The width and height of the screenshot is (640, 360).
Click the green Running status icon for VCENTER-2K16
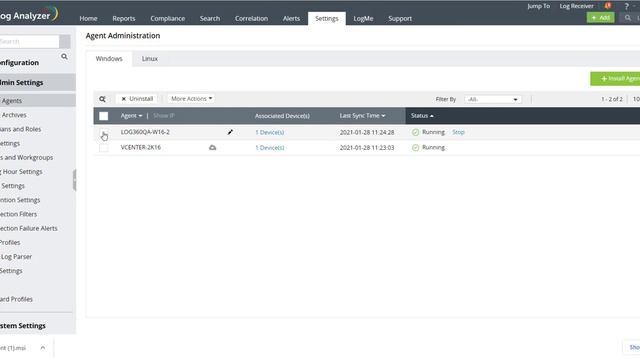point(416,147)
